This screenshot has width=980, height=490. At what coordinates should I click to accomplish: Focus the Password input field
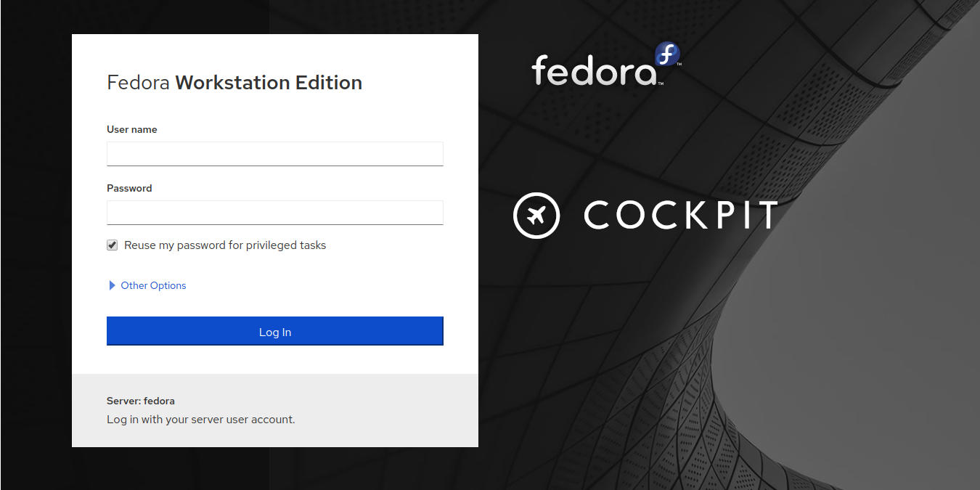[x=274, y=213]
